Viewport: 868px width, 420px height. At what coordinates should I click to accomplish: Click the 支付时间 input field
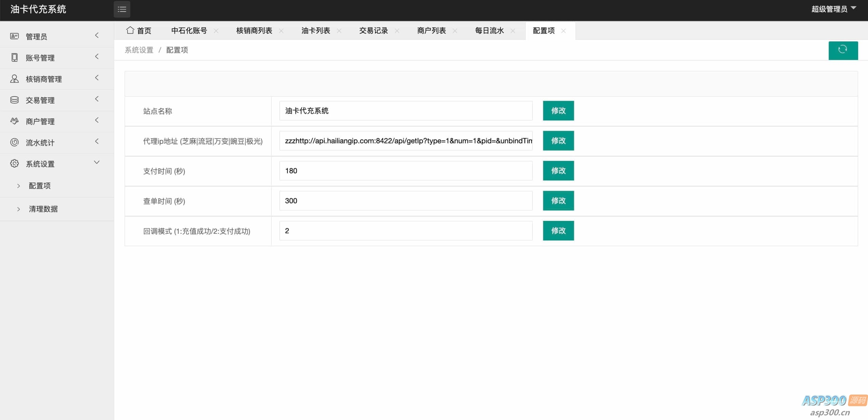click(406, 171)
